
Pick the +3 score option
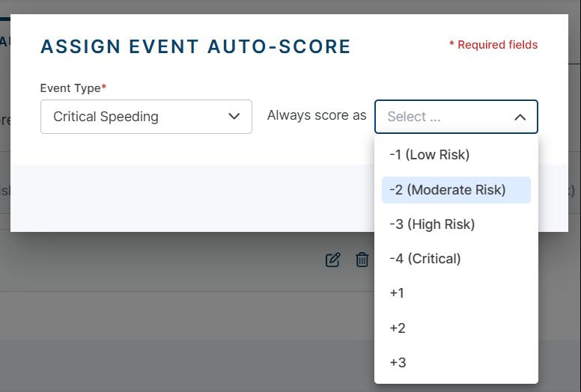pos(456,362)
